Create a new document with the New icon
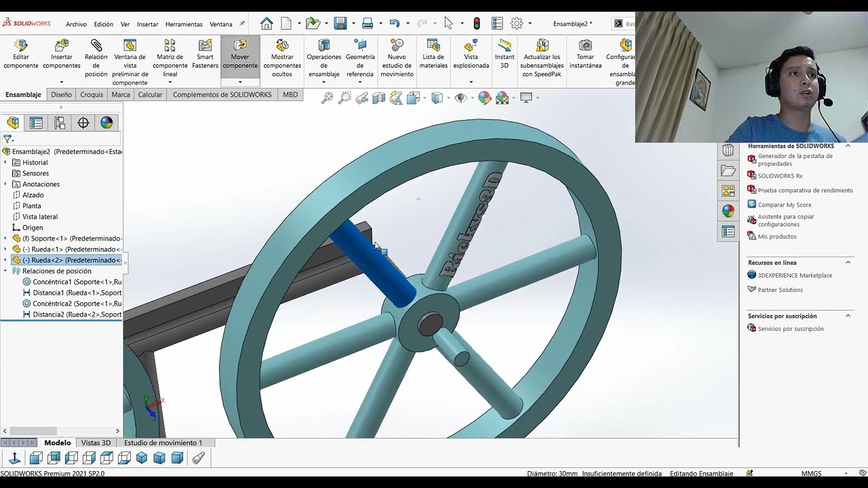Image resolution: width=868 pixels, height=488 pixels. [x=286, y=24]
